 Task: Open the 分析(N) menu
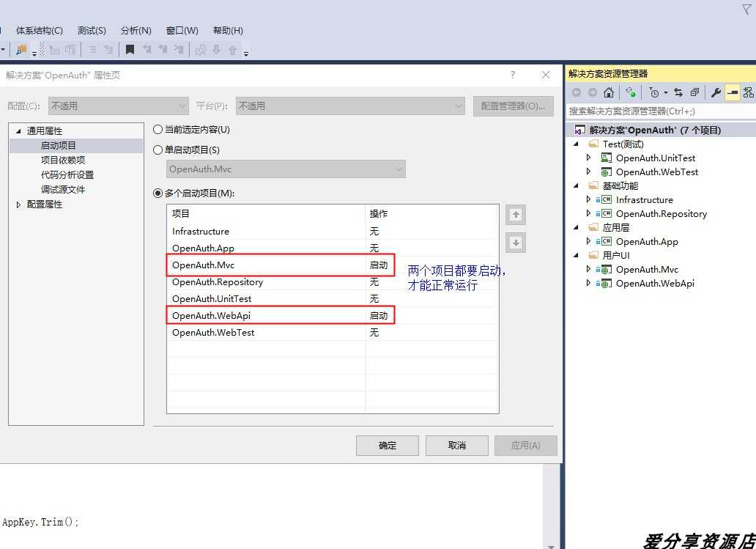(x=136, y=30)
